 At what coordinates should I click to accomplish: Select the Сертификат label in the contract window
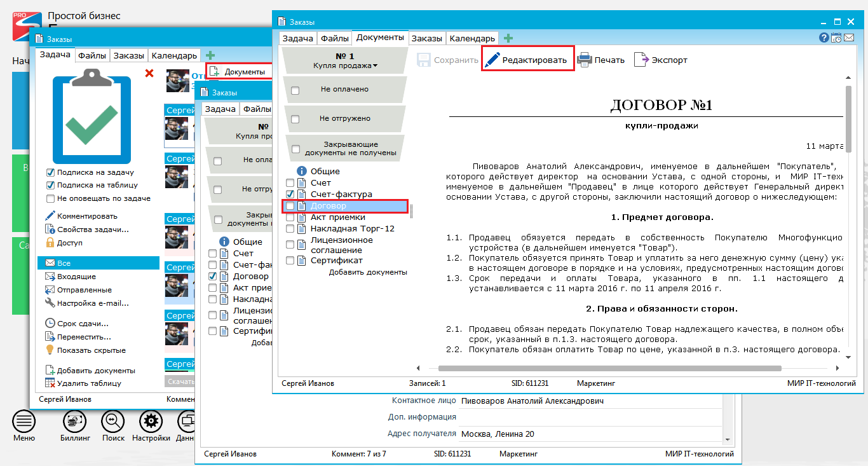tap(337, 260)
